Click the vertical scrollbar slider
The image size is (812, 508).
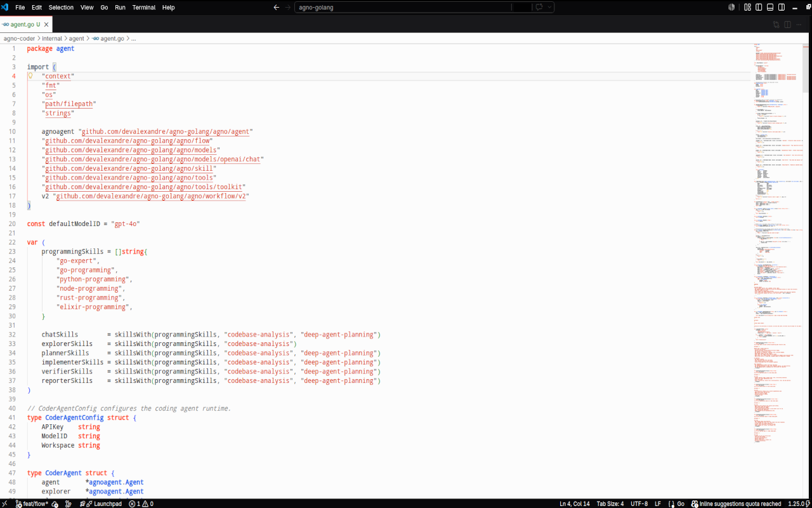pyautogui.click(x=807, y=69)
